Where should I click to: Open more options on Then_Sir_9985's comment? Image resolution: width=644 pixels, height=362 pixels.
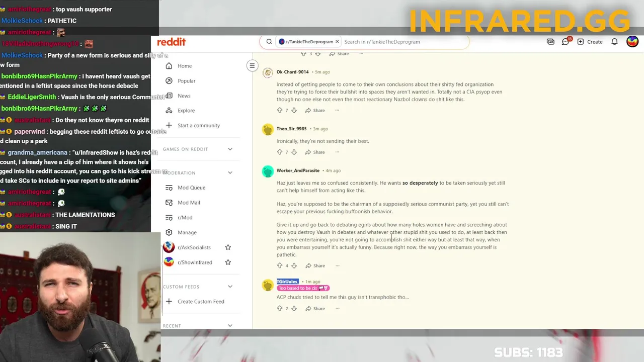click(x=337, y=152)
